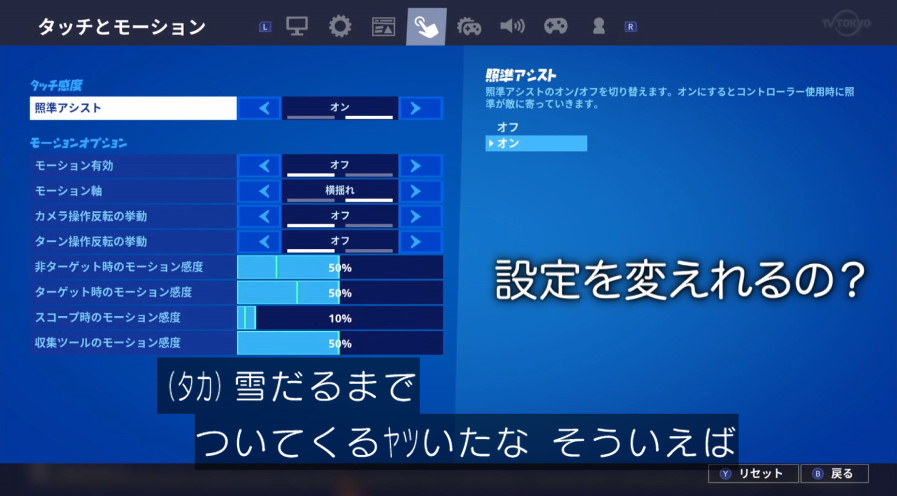Click the R shoulder next-tab indicator

(x=630, y=26)
